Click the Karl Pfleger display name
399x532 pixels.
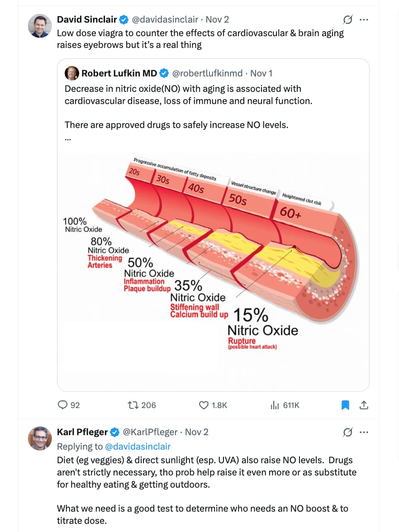click(82, 432)
